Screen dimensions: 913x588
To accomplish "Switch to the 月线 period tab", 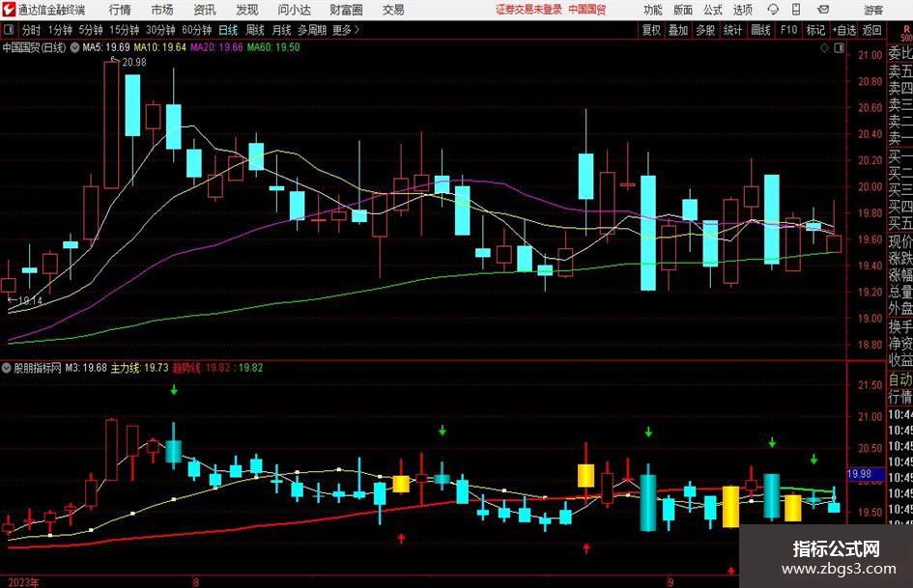I will [281, 30].
